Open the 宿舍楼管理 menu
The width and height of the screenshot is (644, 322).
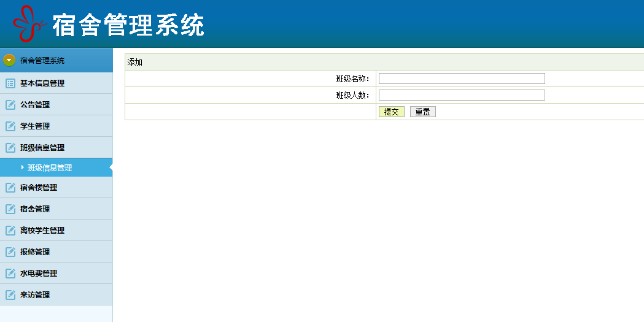[x=56, y=188]
